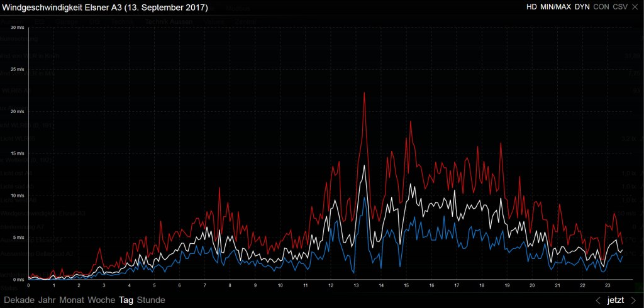Toggle MIN/MAX curves display
The width and height of the screenshot is (644, 308).
[x=555, y=8]
